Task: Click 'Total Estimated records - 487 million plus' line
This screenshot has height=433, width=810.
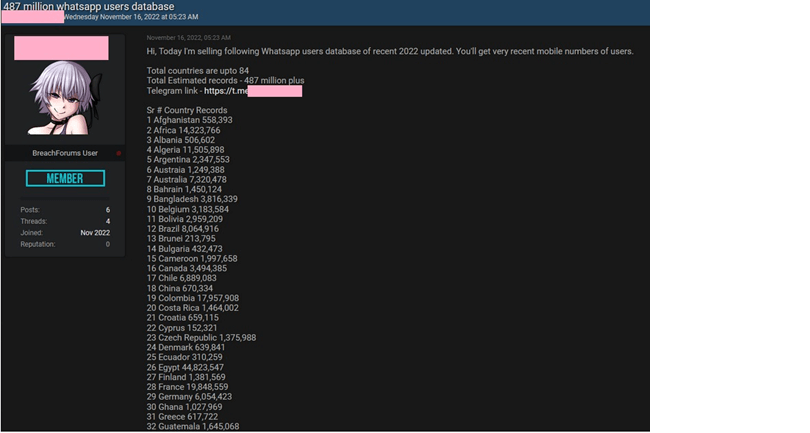Action: click(225, 81)
